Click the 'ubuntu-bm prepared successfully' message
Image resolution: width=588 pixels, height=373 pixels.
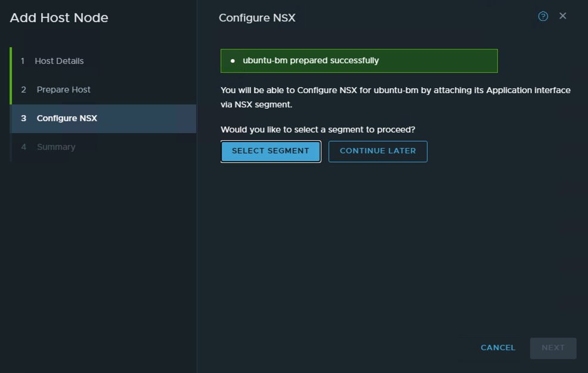point(311,60)
